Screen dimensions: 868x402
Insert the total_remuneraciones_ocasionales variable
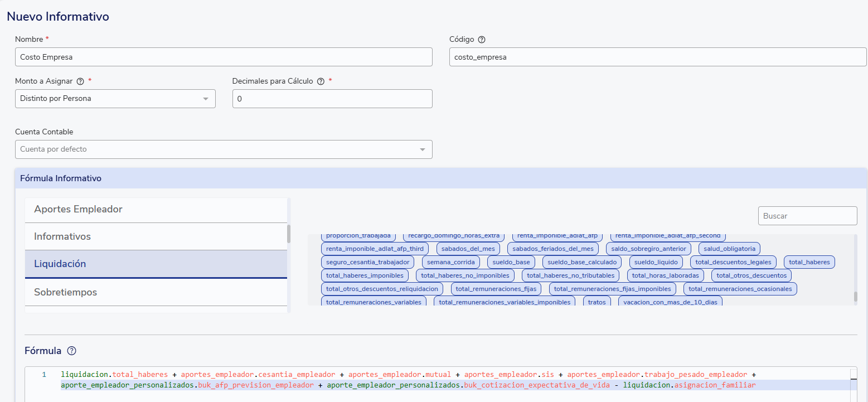(x=740, y=289)
